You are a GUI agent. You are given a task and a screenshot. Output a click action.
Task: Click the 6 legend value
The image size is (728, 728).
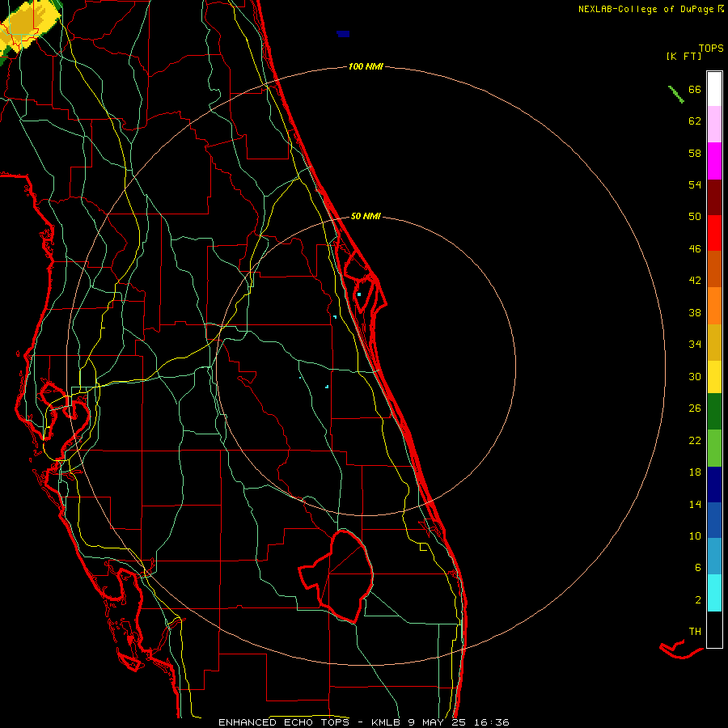coord(698,568)
